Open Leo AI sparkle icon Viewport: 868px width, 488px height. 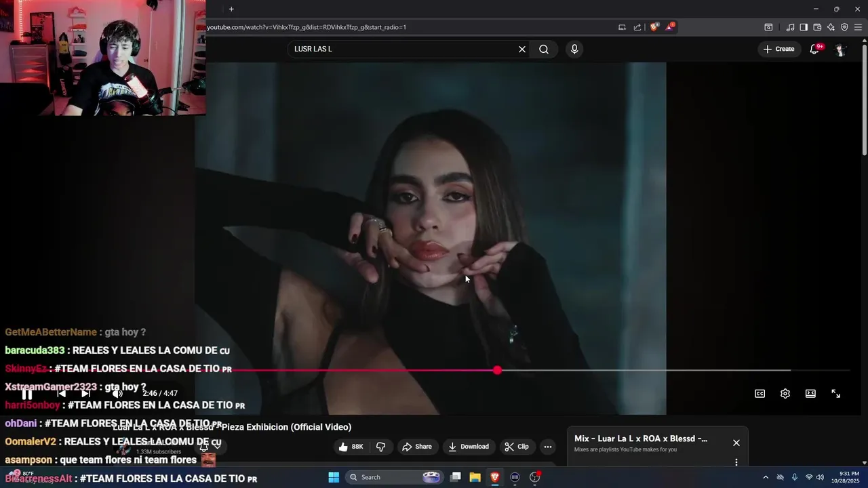coord(831,27)
